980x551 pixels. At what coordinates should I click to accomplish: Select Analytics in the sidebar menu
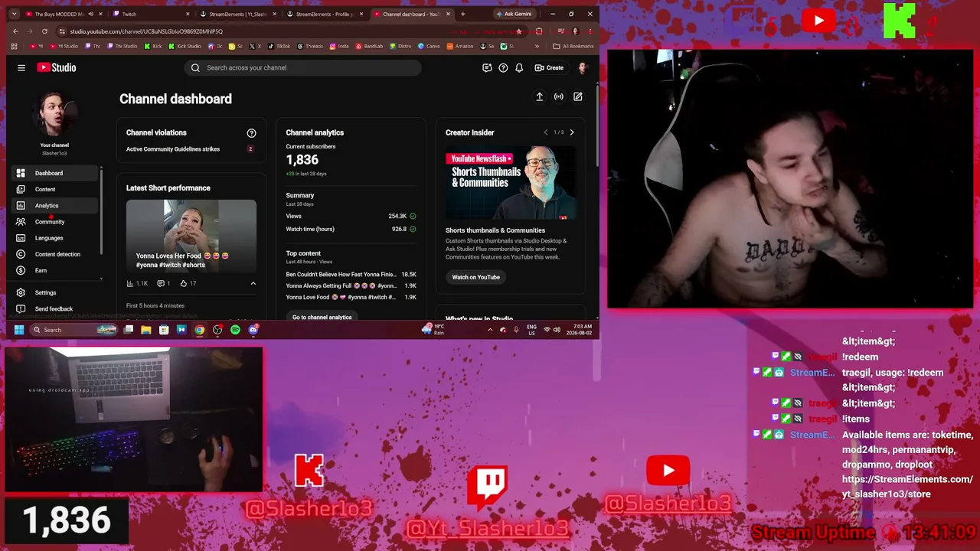coord(55,205)
